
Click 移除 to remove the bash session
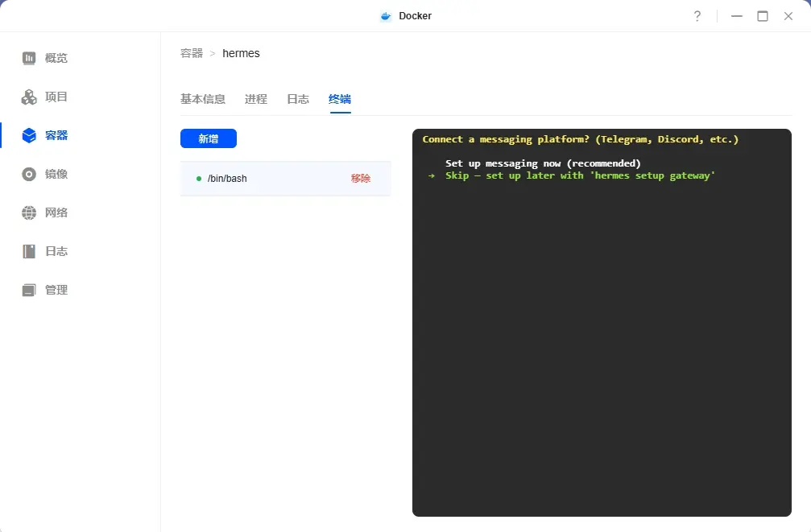(362, 179)
